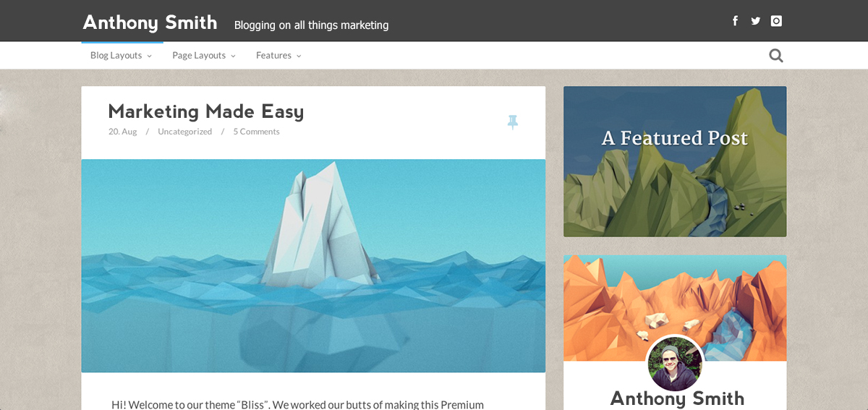
Task: Click the Anthony Smith site title in header
Action: tap(150, 22)
